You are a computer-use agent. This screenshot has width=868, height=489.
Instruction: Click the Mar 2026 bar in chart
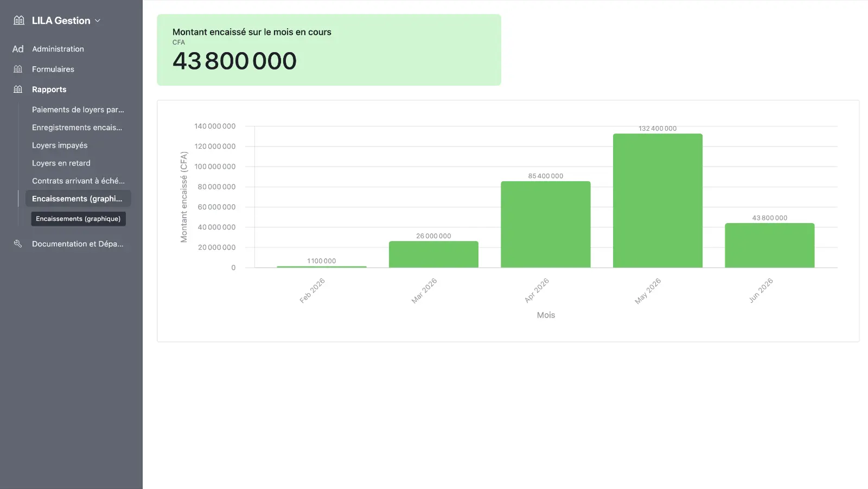click(433, 254)
